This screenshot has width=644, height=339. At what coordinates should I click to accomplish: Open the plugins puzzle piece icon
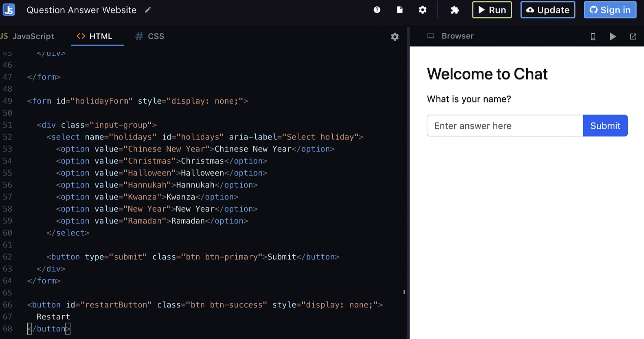[455, 10]
